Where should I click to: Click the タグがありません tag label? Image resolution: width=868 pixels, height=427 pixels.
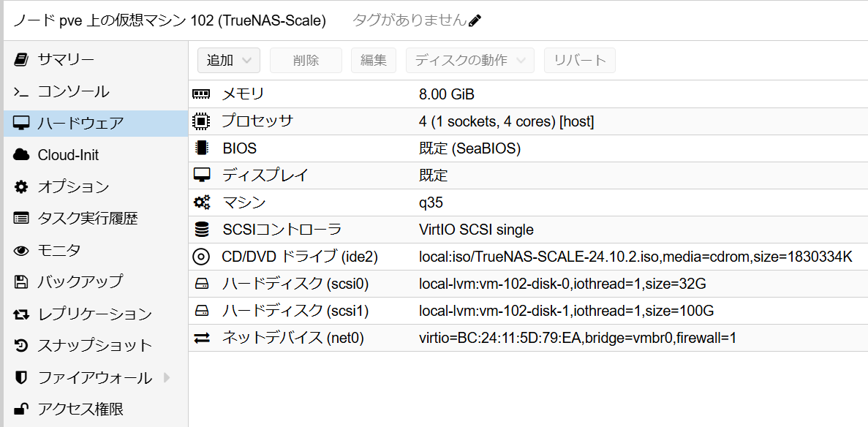[410, 20]
